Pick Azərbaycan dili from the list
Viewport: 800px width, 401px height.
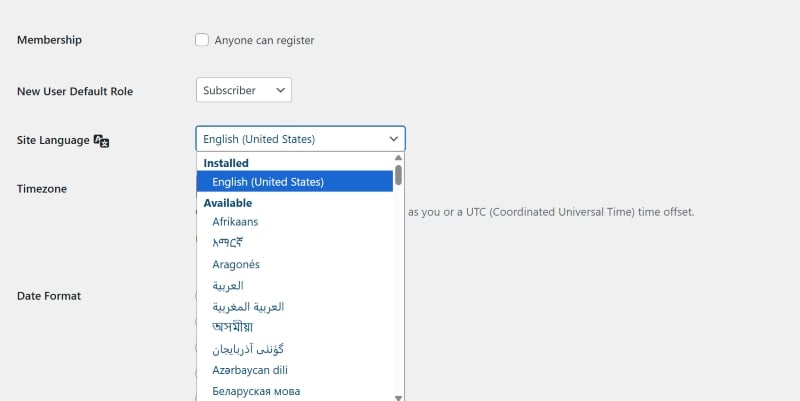pyautogui.click(x=248, y=370)
